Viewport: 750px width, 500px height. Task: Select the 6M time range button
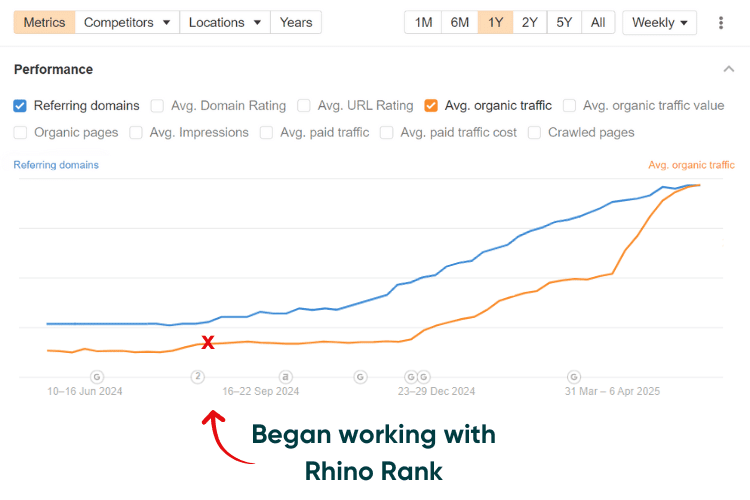[x=460, y=22]
